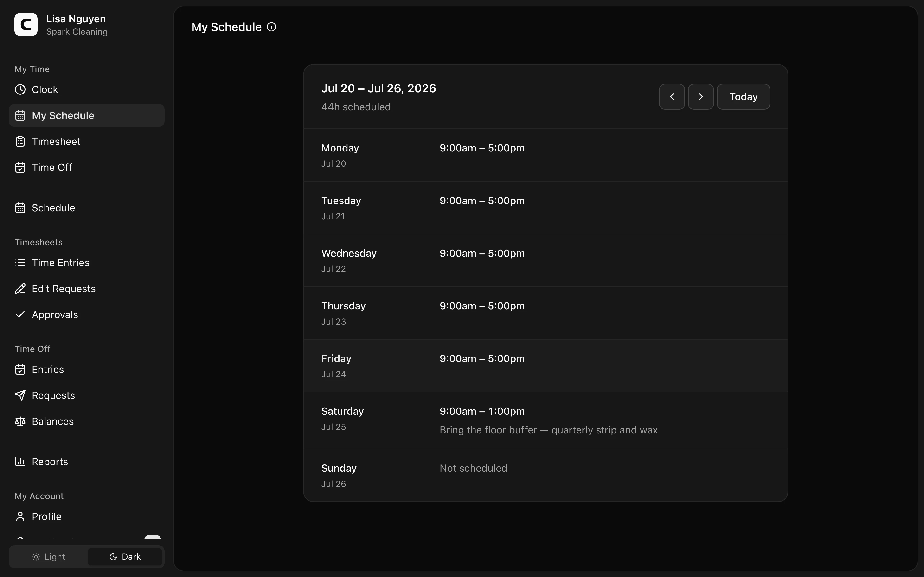Advance to the next week
Screen dimensions: 924x577
(701, 97)
